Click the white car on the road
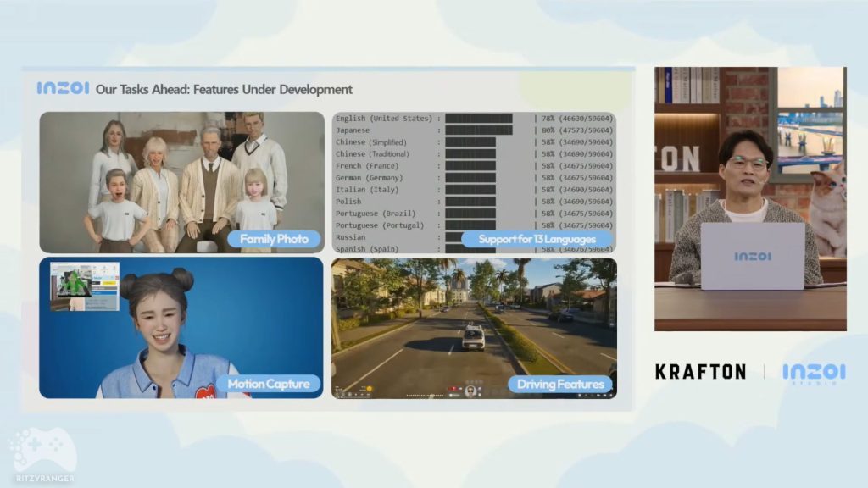Screen dimensions: 868x488 click(473, 337)
